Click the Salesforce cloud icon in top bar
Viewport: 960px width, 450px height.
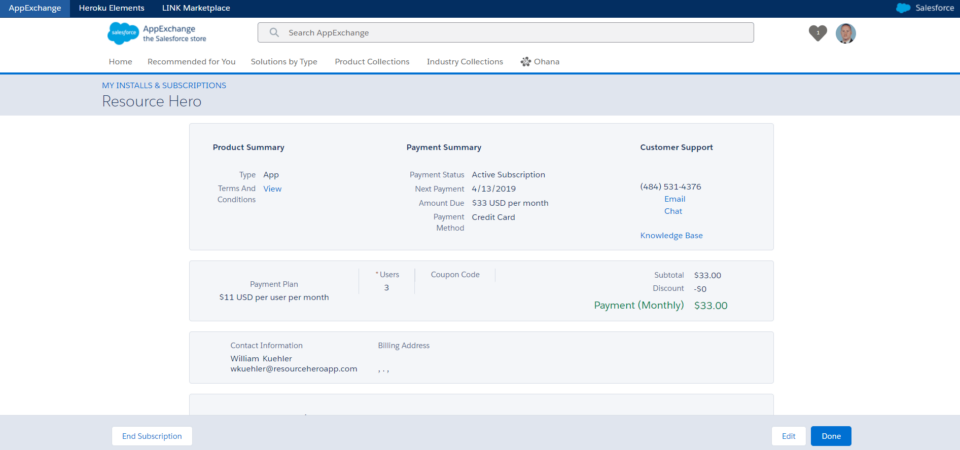pyautogui.click(x=903, y=8)
